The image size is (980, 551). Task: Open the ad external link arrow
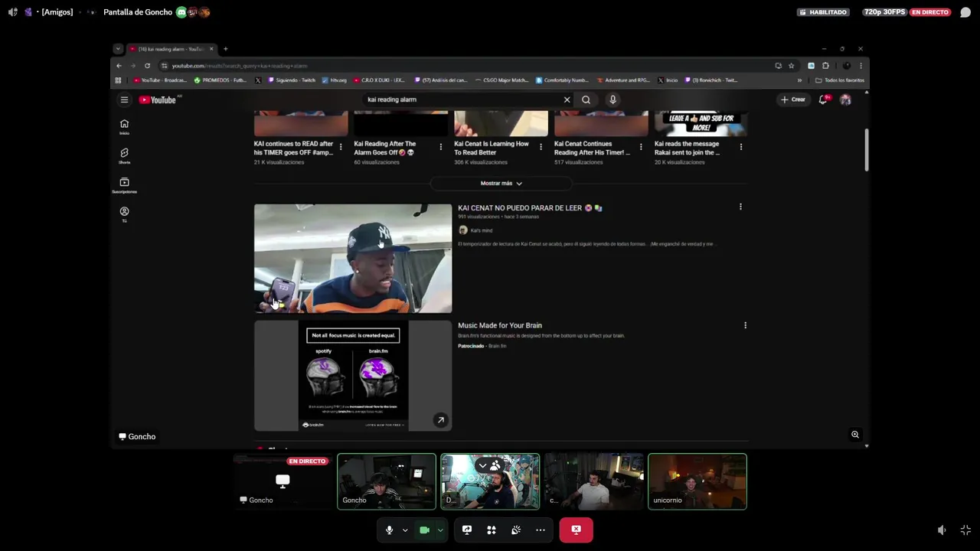(440, 420)
